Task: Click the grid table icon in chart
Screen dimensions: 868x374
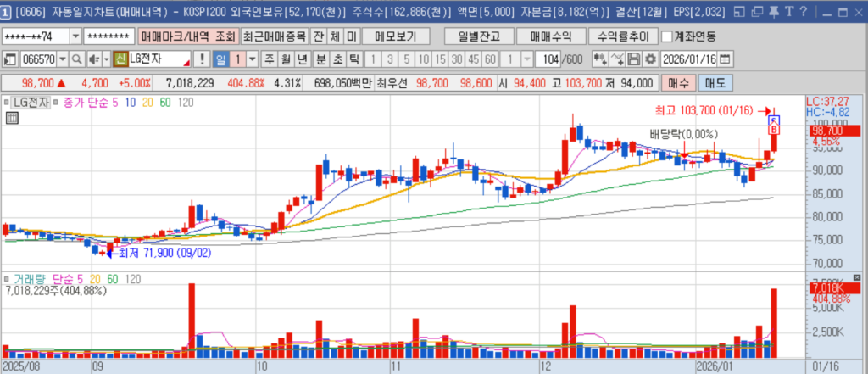Action: [11, 118]
